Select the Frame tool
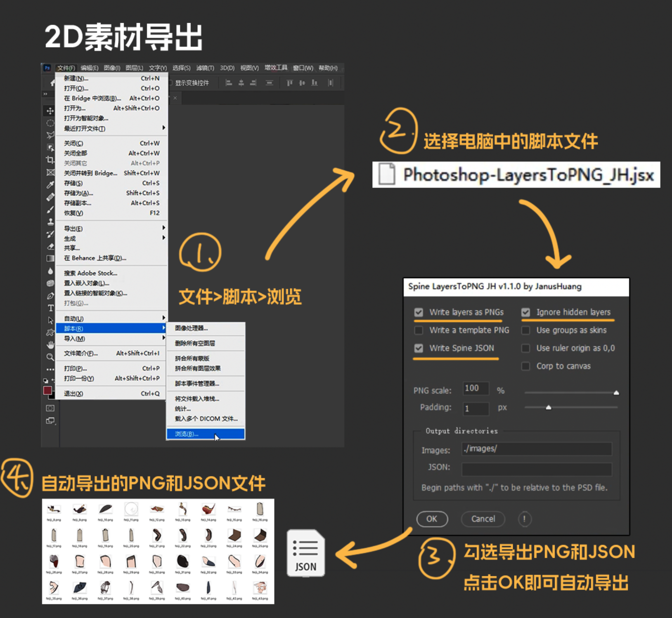The image size is (672, 618). (50, 172)
